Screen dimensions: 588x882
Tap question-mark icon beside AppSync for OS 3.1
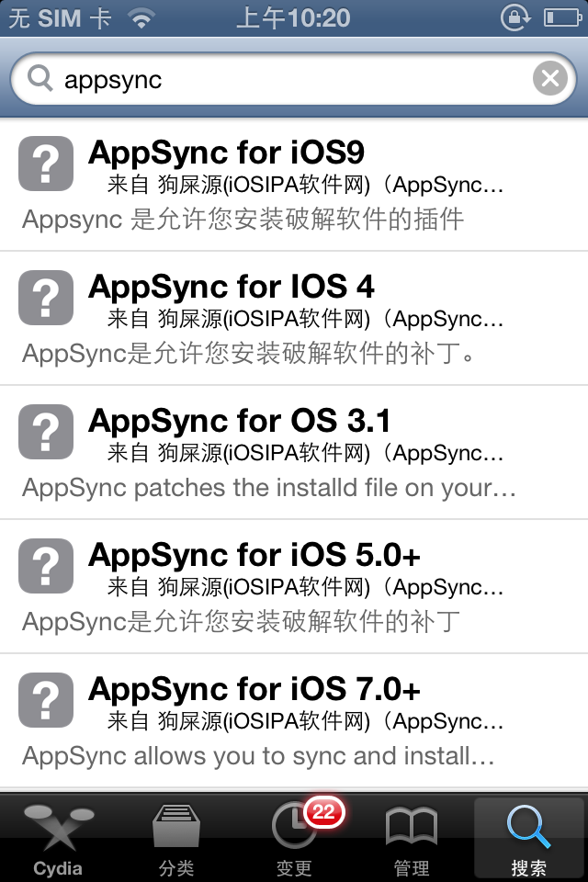(x=46, y=432)
